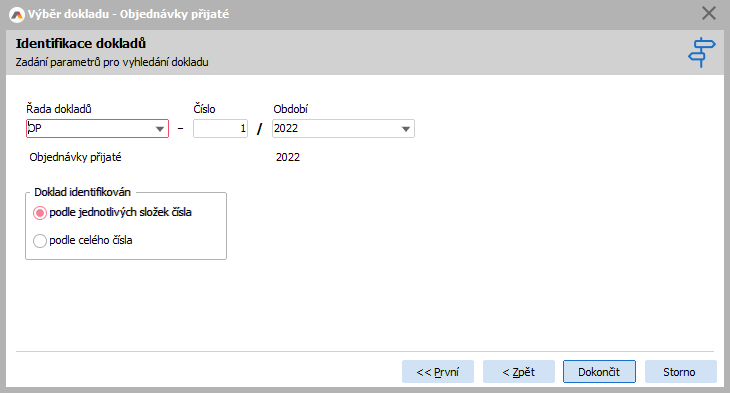The image size is (730, 393).
Task: Close the Výběr dokladu dialog
Action: coord(709,14)
